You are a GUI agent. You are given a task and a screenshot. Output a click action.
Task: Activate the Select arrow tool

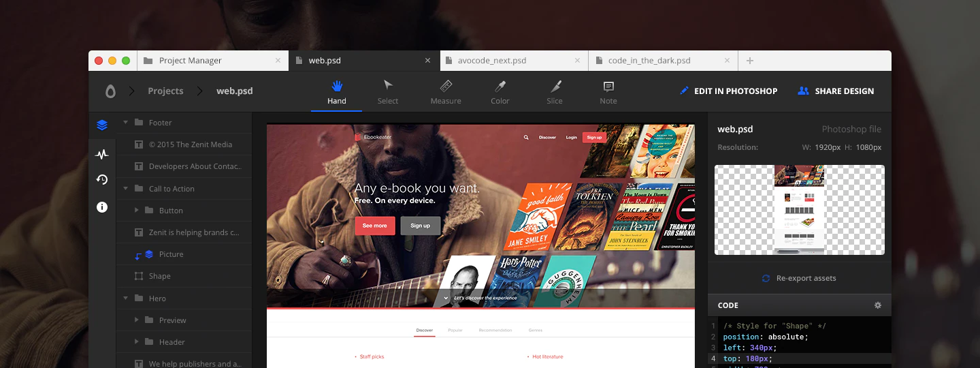(388, 92)
